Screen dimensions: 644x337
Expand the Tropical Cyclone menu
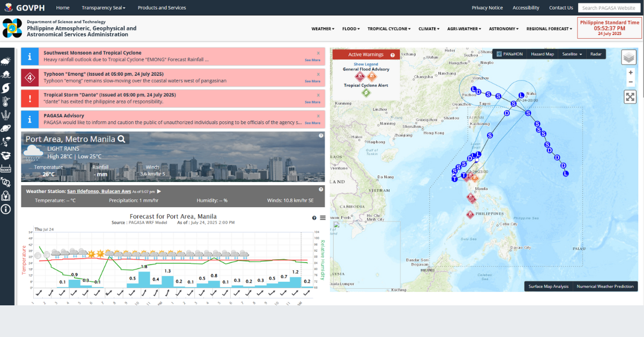389,29
